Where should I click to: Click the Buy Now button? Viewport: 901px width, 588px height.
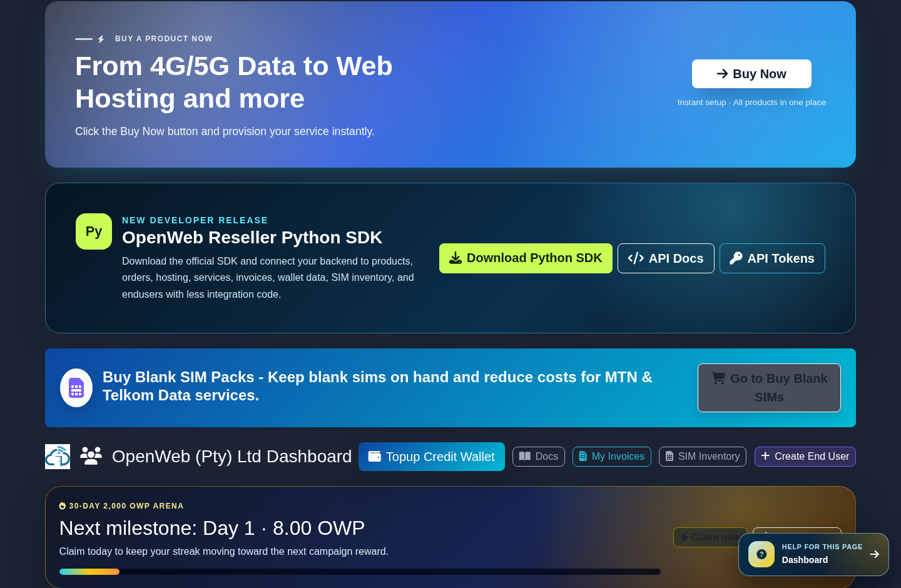coord(751,74)
